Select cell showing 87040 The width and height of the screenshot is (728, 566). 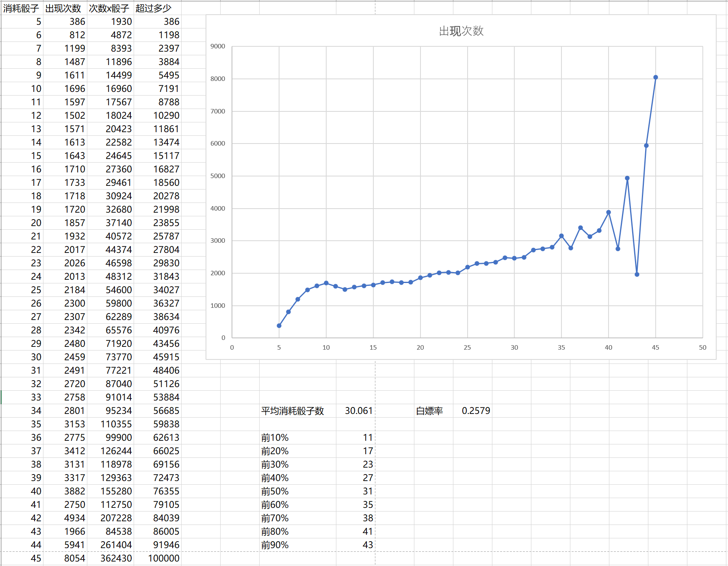pos(110,384)
